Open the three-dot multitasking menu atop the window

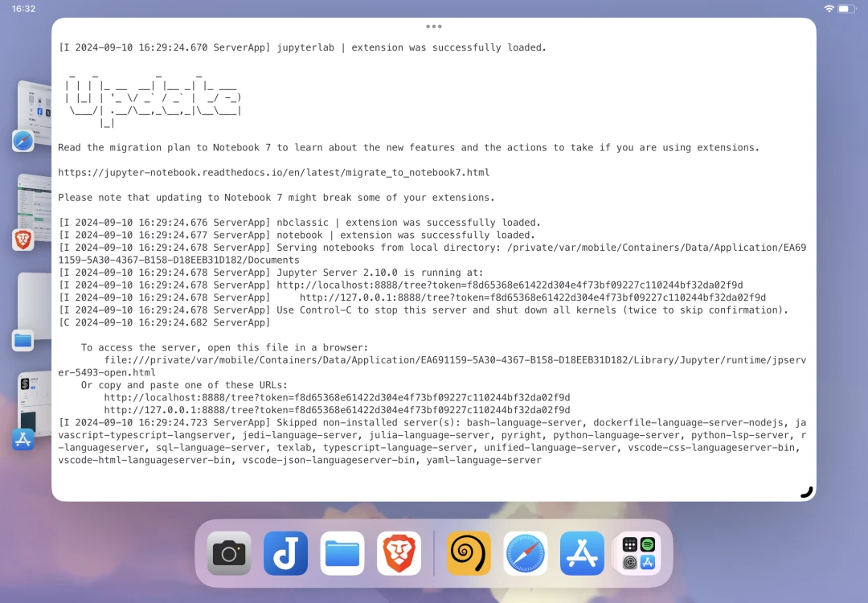[x=434, y=27]
